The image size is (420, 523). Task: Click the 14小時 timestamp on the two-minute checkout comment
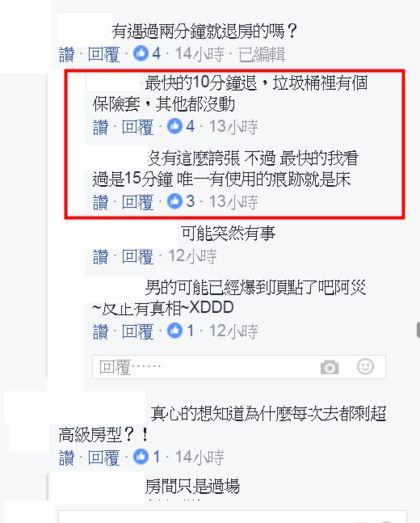(x=199, y=54)
